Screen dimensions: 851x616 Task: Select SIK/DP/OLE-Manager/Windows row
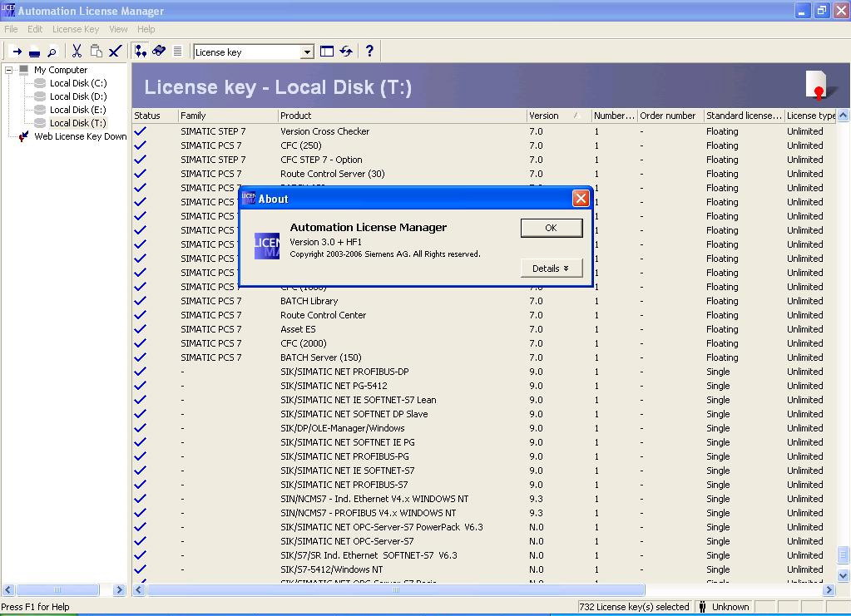pyautogui.click(x=485, y=428)
